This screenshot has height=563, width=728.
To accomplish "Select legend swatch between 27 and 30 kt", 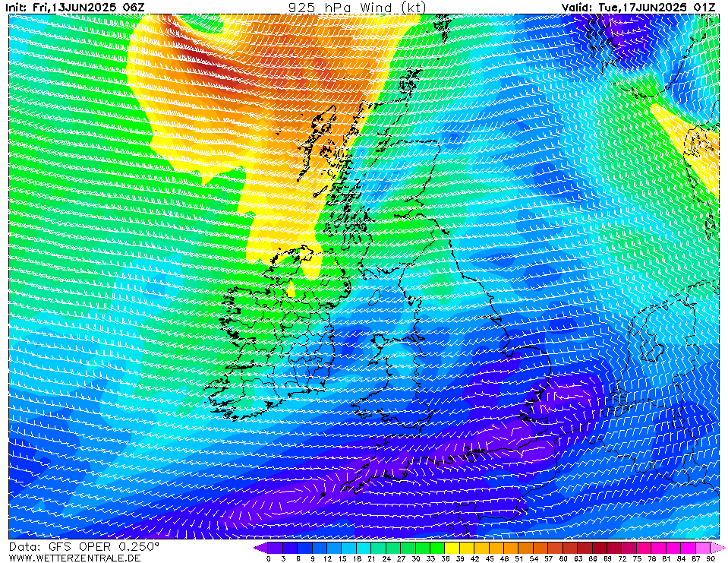I will point(408,548).
